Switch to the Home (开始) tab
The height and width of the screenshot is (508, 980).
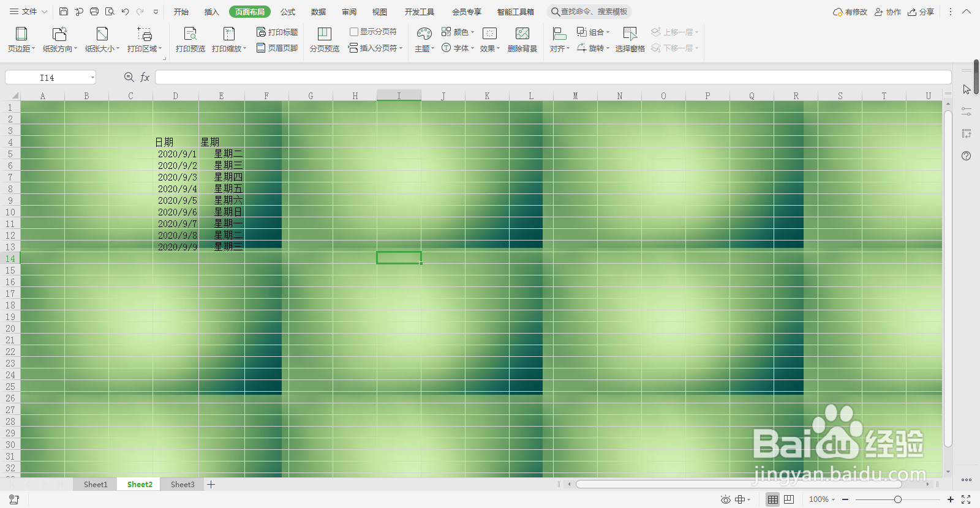[x=181, y=12]
